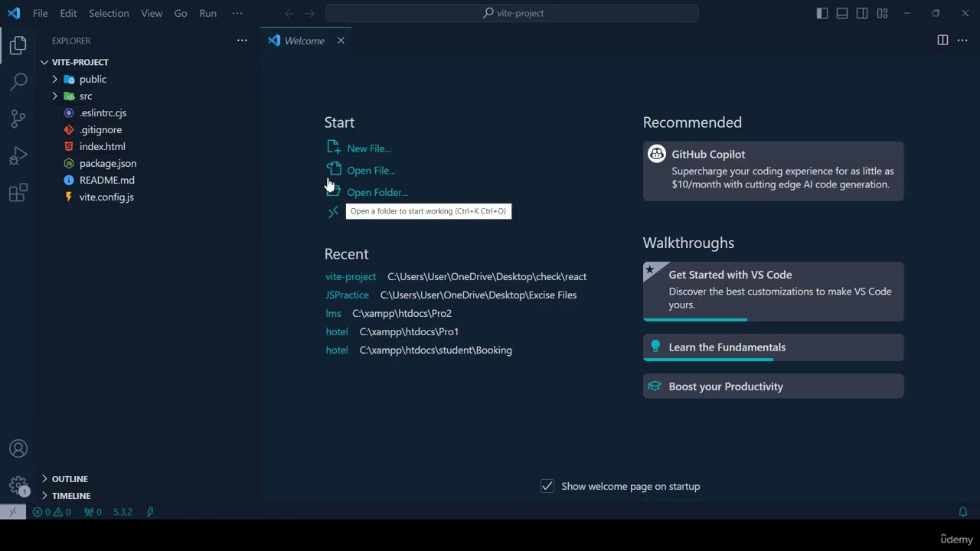Open the recent JSPractice folder
The image size is (980, 551).
click(x=347, y=295)
